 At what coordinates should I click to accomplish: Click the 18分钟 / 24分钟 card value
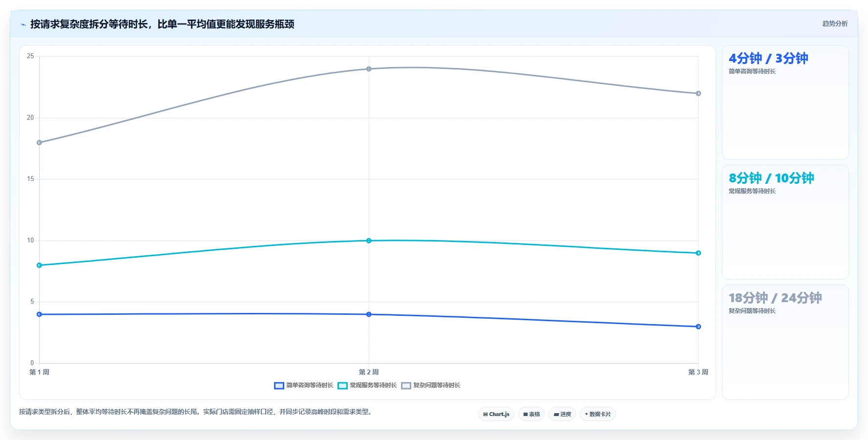coord(775,298)
